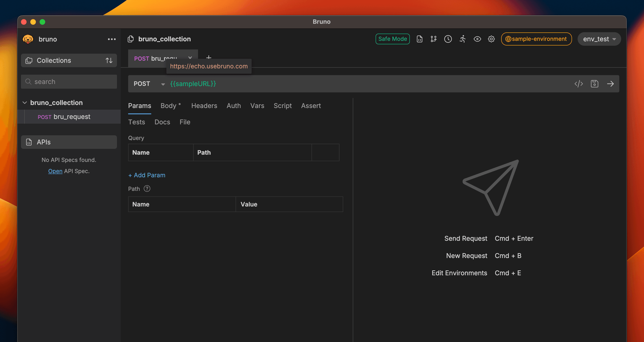Click the + Add Param link
The image size is (644, 342).
tap(147, 175)
